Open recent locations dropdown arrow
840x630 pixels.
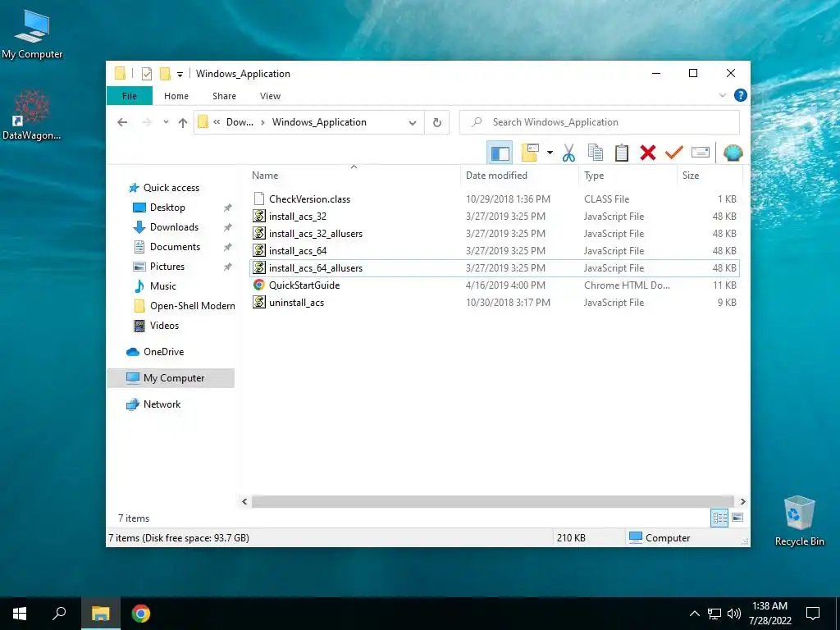[x=166, y=123]
